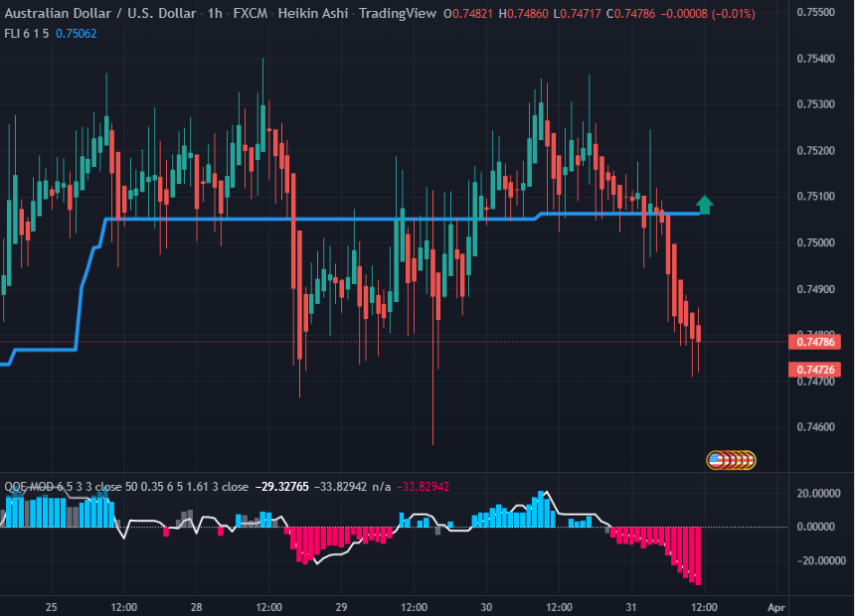Click the oscillator scale label 20.00000
855x616 pixels.
point(818,493)
